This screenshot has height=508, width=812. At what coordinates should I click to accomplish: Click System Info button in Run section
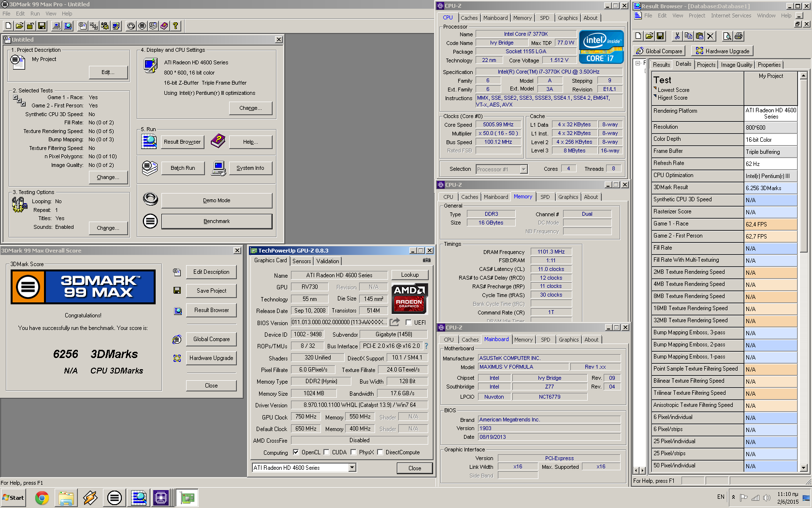pyautogui.click(x=250, y=168)
